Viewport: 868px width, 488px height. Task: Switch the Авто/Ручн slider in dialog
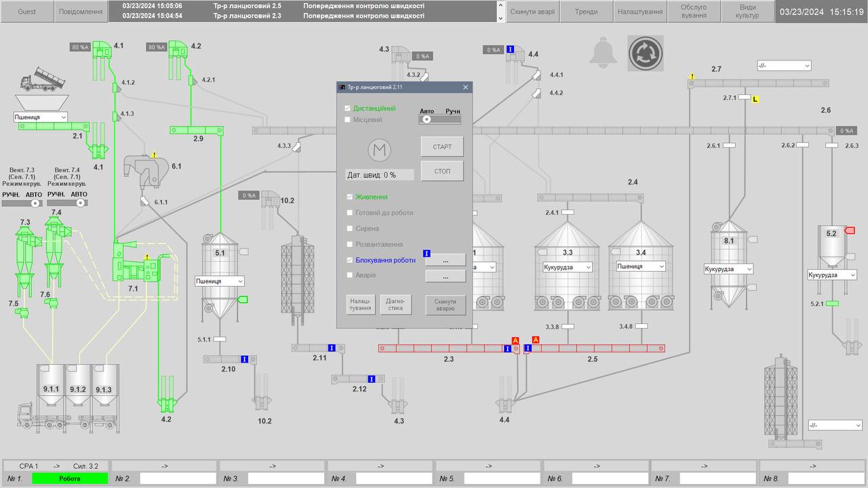[x=439, y=119]
